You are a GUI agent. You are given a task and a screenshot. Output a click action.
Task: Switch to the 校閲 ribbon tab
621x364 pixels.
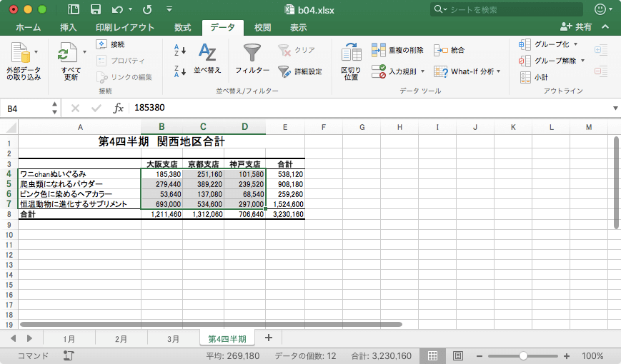pyautogui.click(x=262, y=27)
